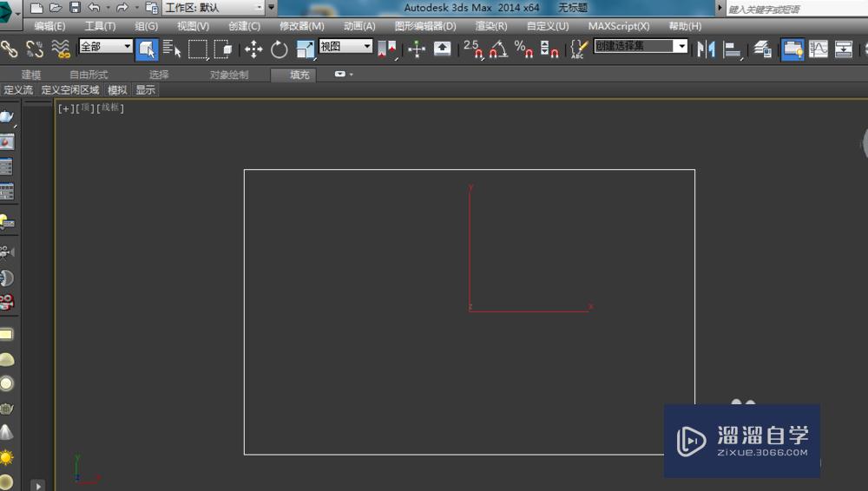Click the 显示 panel button

[146, 90]
